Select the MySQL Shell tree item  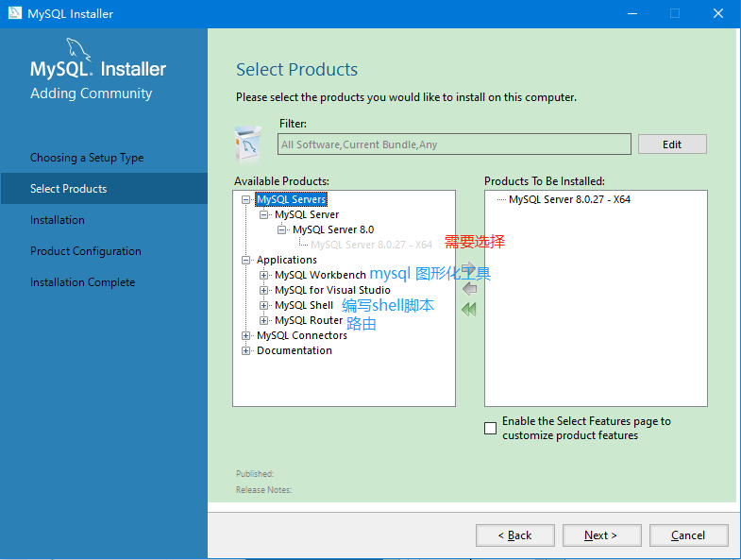[304, 306]
